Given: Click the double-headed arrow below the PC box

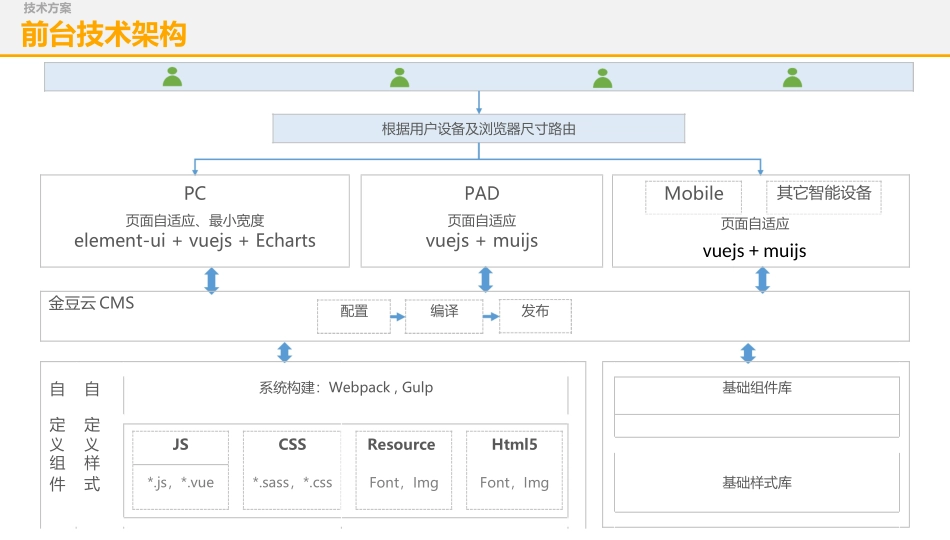Looking at the screenshot, I should 211,280.
